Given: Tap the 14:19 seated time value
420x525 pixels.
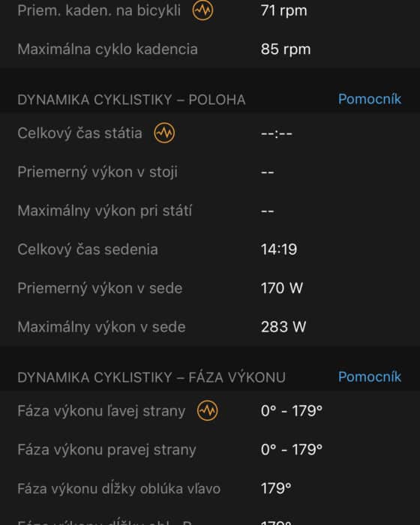Looking at the screenshot, I should pos(279,250).
